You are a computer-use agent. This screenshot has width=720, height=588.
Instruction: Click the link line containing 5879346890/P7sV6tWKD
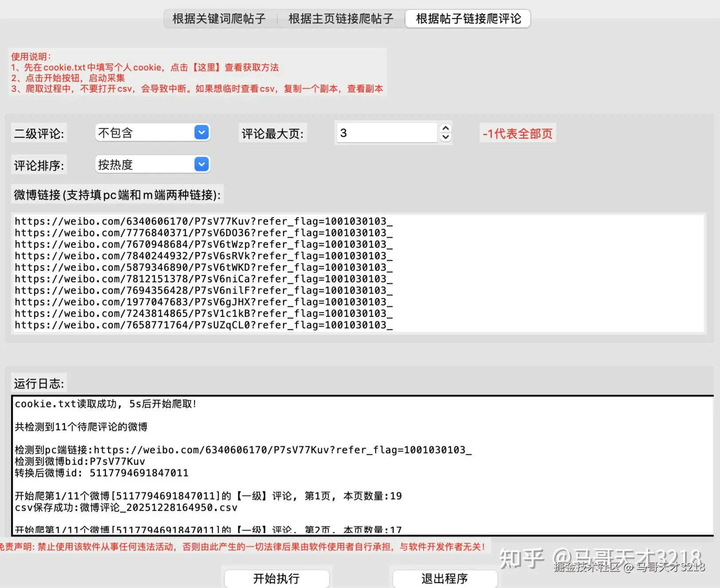(203, 267)
